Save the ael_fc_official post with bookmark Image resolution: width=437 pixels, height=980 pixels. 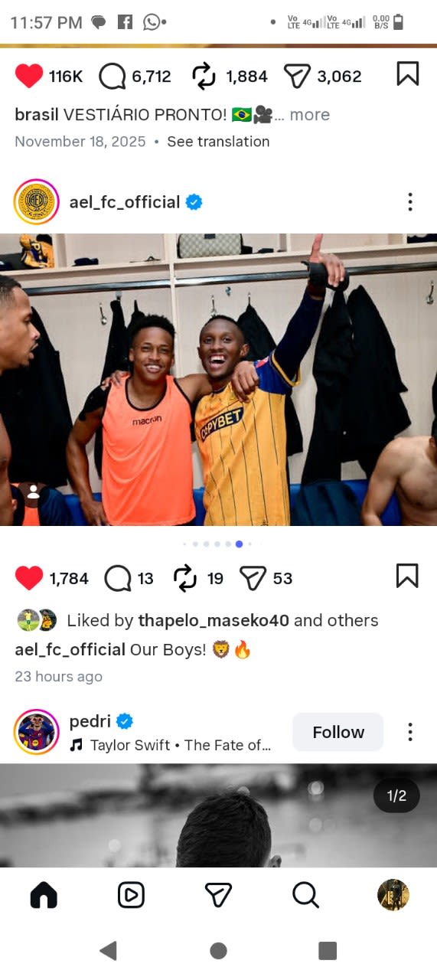point(407,576)
